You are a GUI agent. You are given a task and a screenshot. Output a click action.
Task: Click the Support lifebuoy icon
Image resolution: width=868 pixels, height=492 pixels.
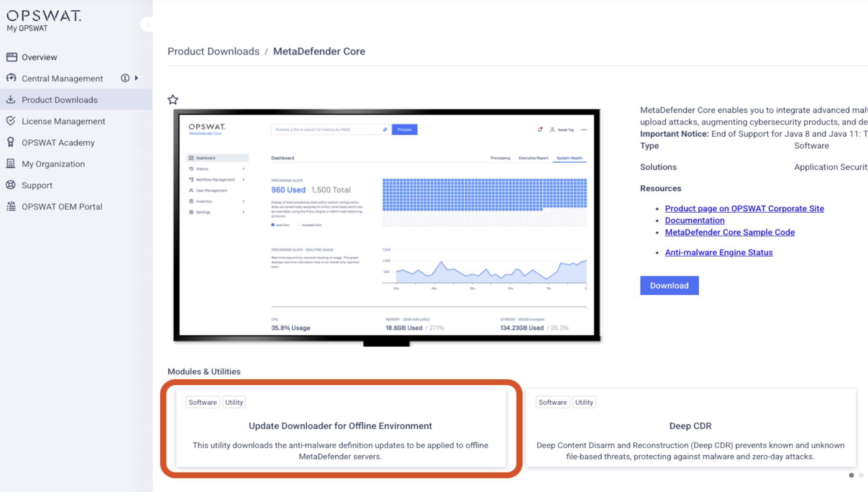11,185
